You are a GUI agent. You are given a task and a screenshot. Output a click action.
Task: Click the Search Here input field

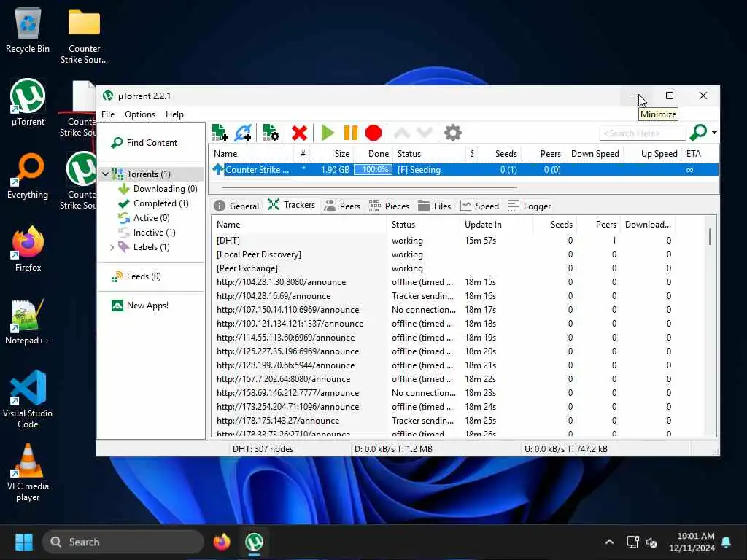click(642, 133)
